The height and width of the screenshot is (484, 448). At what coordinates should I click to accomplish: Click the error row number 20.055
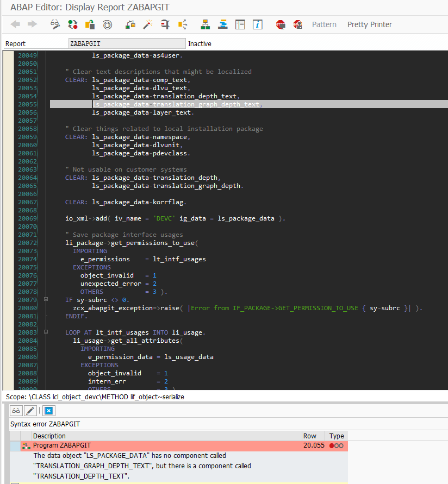click(x=314, y=445)
